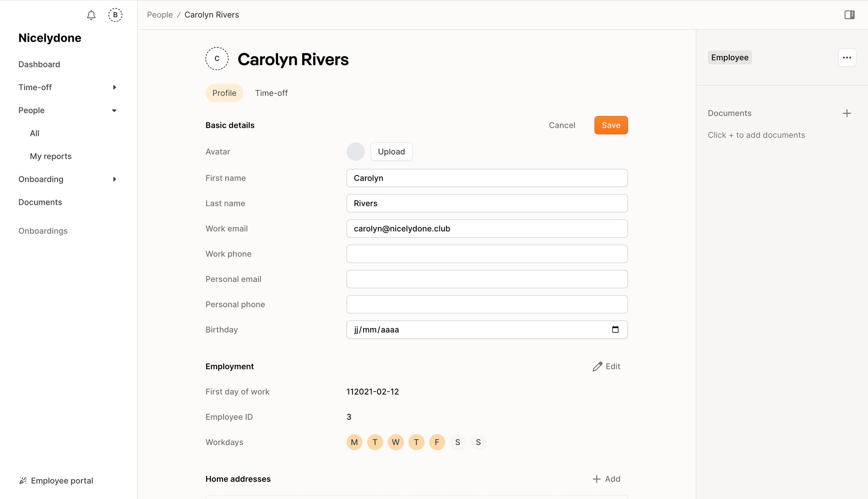Click the user avatar marked B

coord(115,14)
